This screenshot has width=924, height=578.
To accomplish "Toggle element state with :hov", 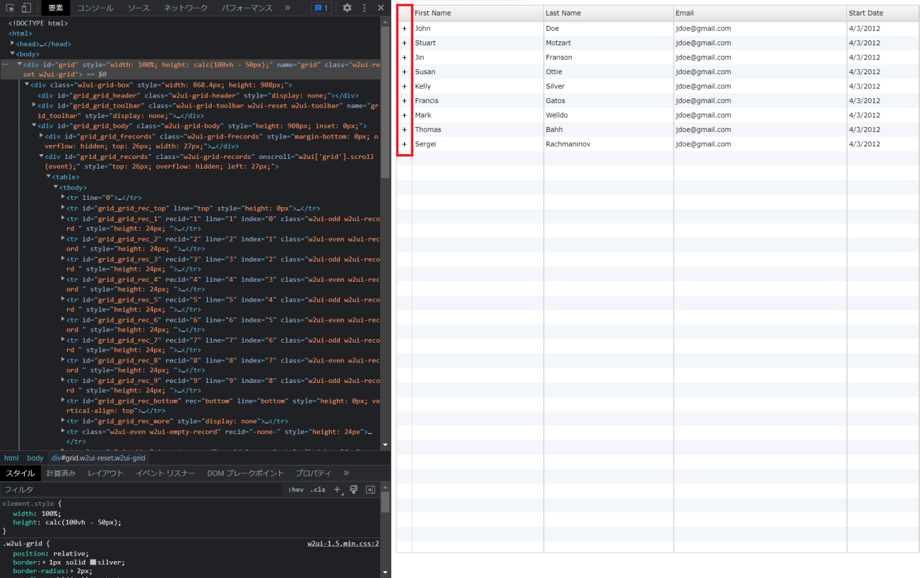I will [x=295, y=489].
